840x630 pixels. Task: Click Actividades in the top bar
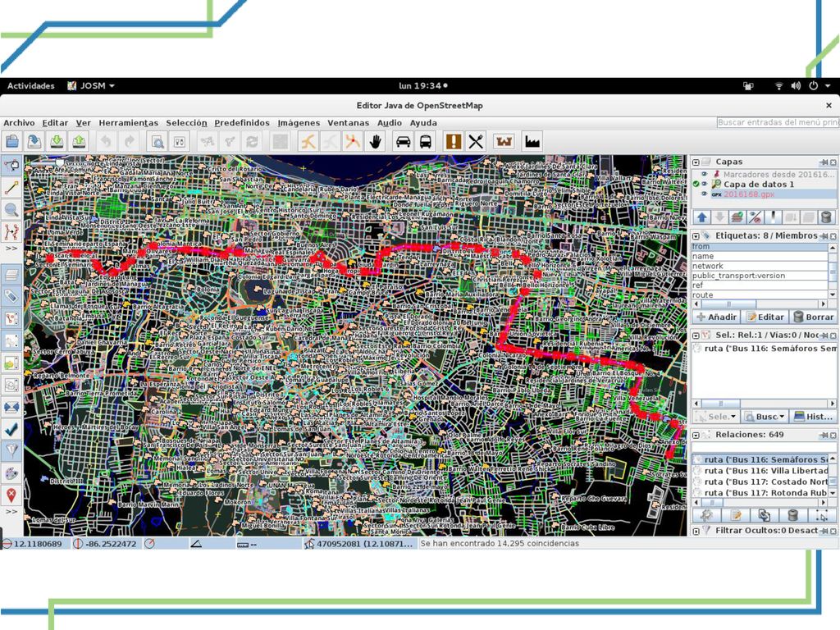(30, 85)
